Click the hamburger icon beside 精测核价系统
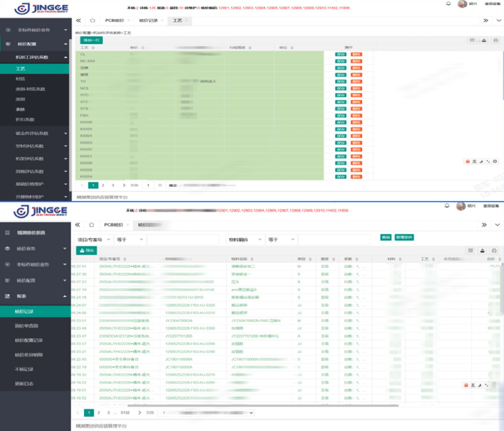The height and width of the screenshot is (431, 504). click(x=7, y=232)
